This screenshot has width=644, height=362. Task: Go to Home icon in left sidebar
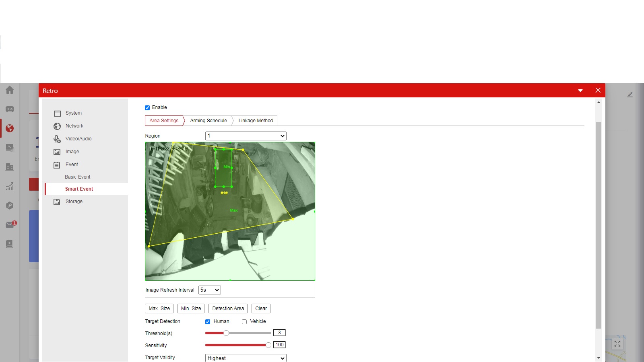pos(10,90)
